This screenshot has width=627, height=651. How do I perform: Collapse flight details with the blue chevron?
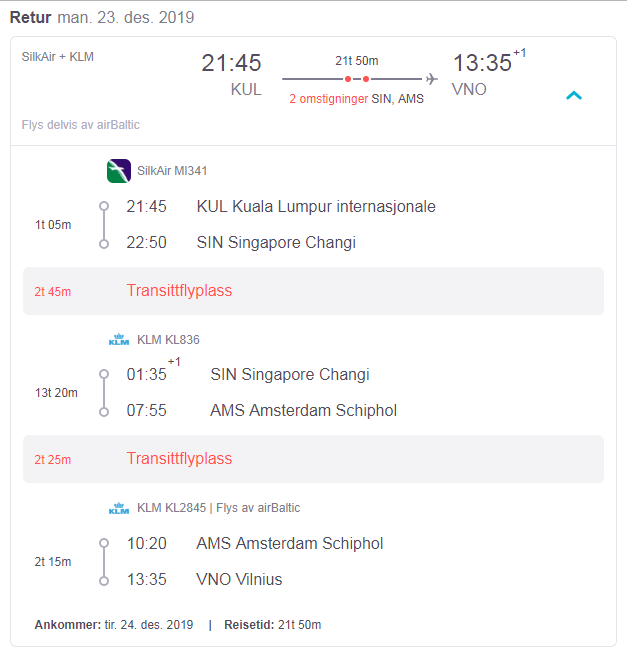[x=574, y=95]
